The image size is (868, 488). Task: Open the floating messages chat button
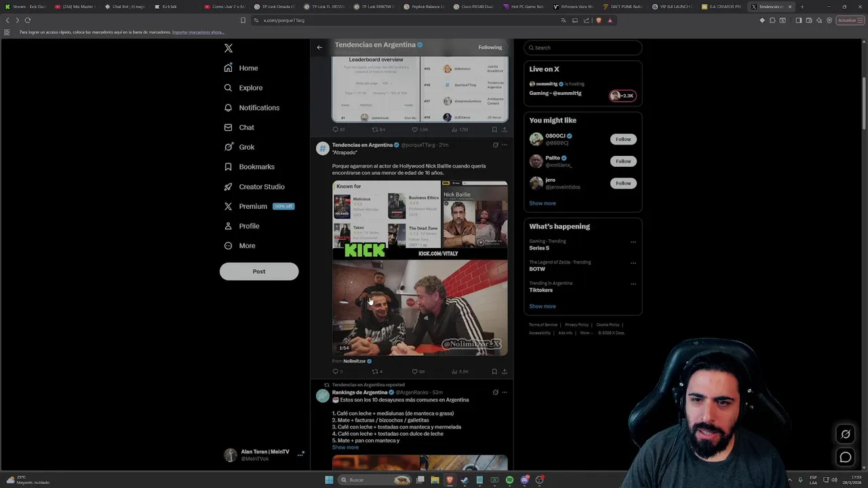click(x=846, y=457)
